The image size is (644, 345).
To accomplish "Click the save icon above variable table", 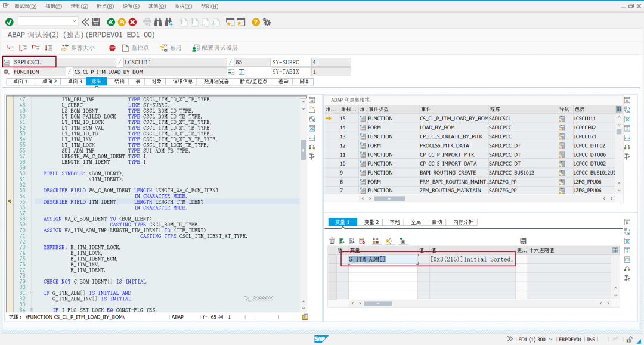I will point(523,241).
